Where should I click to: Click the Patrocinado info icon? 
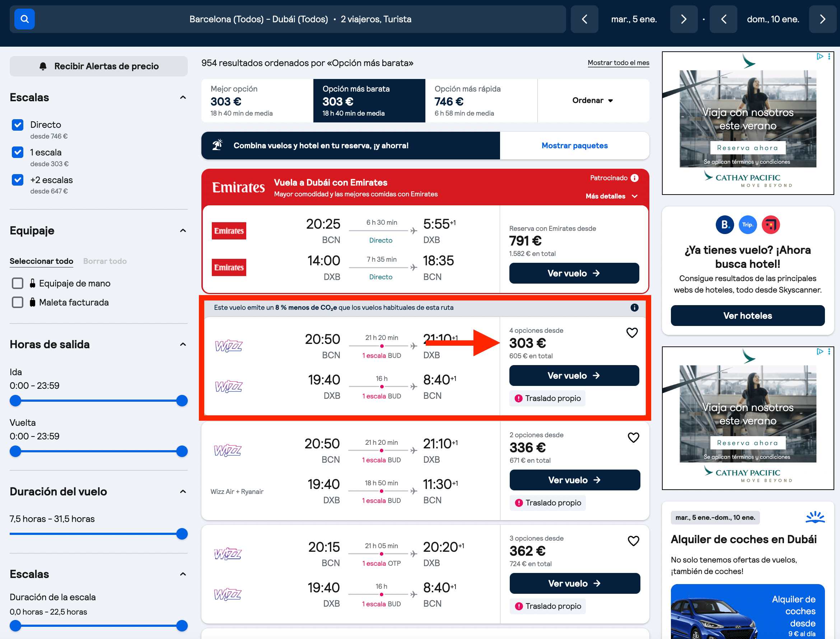pyautogui.click(x=634, y=178)
